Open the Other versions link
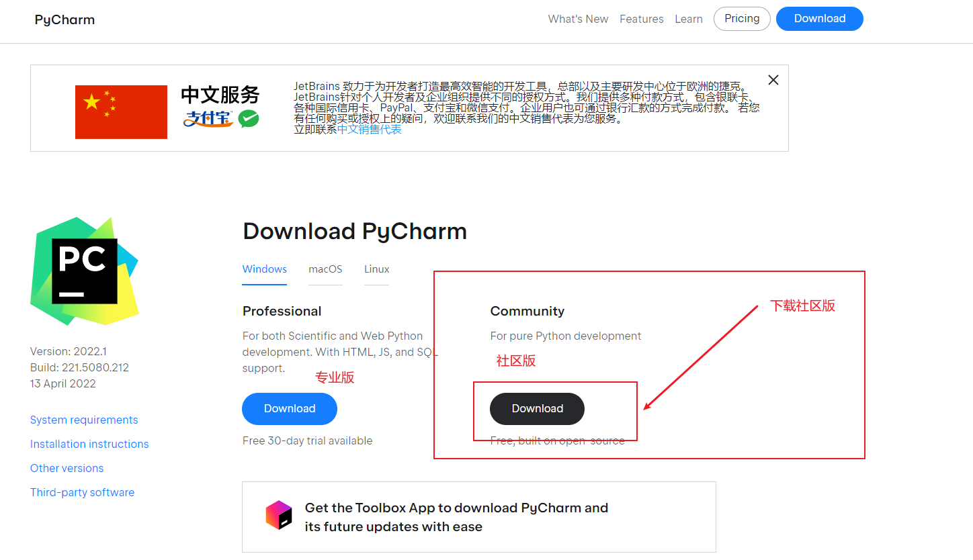 click(67, 469)
